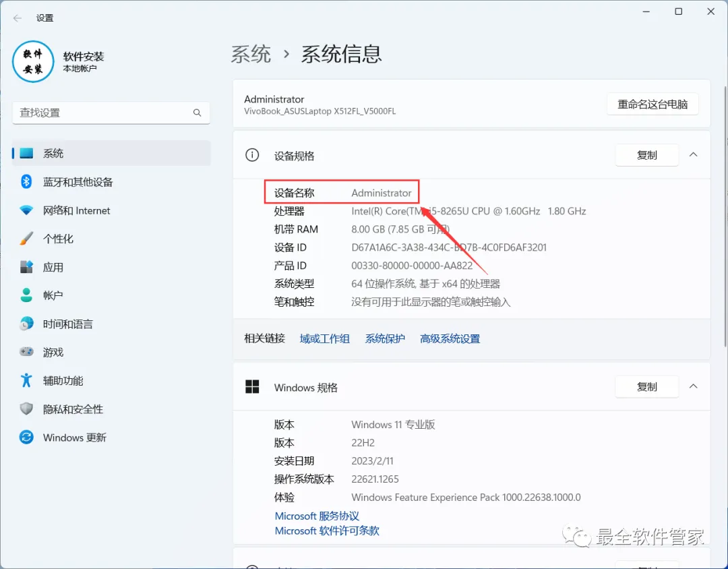Click the paintbrush icon for 个性化
This screenshot has width=728, height=569.
click(x=26, y=239)
